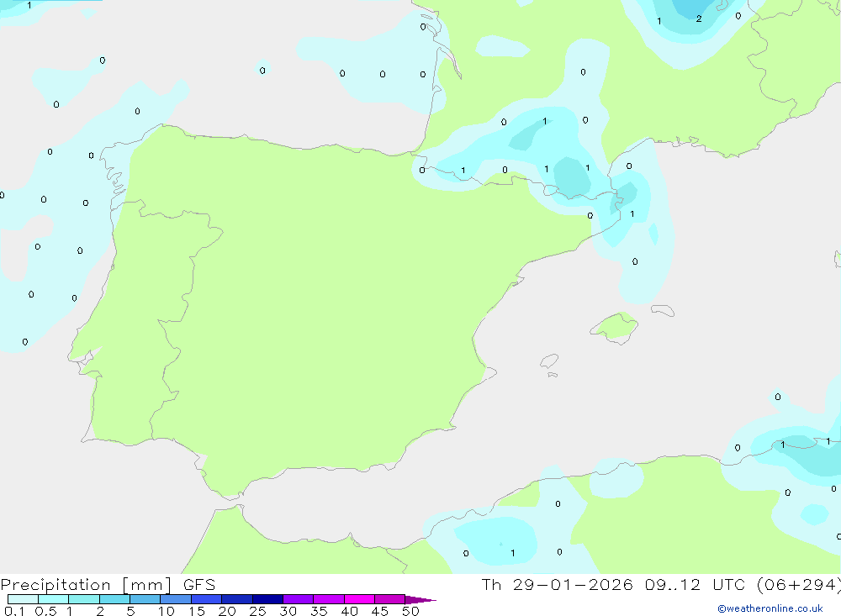Click the '(06+294)' forecast offset text
Viewport: 841px width, 616px height.
[x=799, y=584]
